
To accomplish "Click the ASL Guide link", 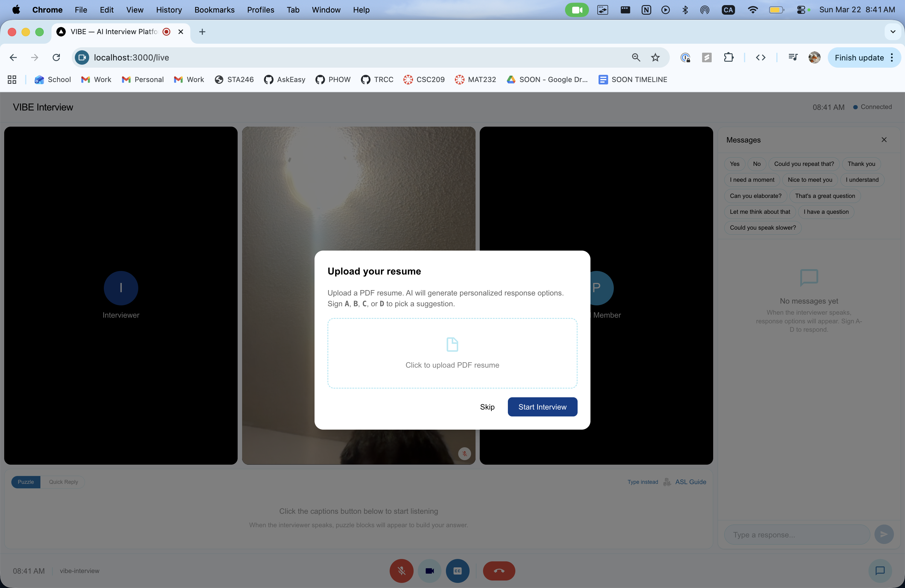I will pyautogui.click(x=690, y=481).
